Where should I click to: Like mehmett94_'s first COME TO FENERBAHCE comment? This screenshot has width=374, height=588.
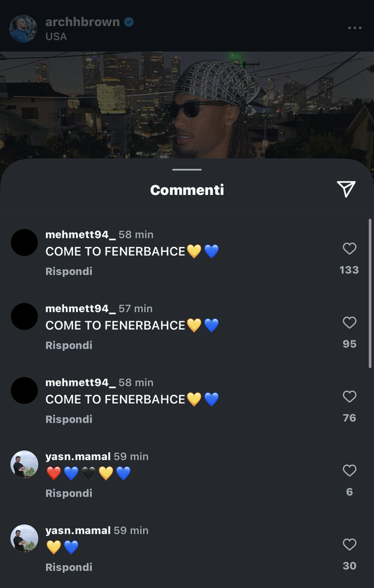(x=349, y=249)
